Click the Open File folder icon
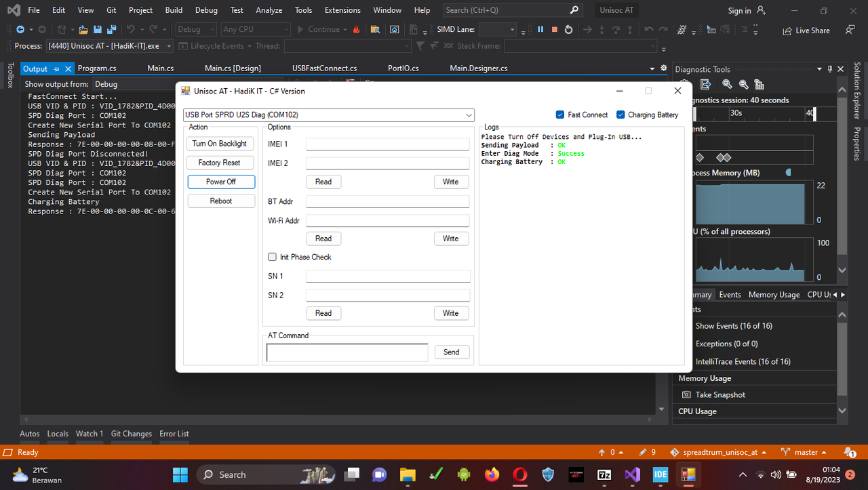Viewport: 868px width, 490px height. (x=83, y=30)
